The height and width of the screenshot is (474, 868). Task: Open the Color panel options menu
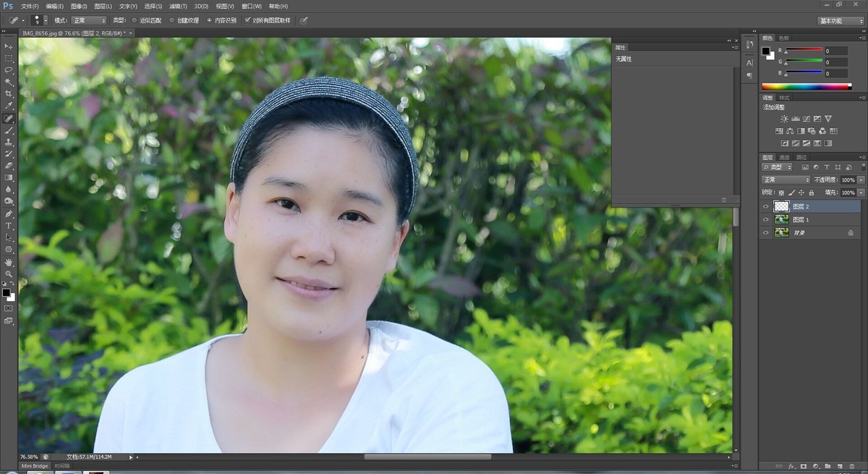[x=862, y=38]
